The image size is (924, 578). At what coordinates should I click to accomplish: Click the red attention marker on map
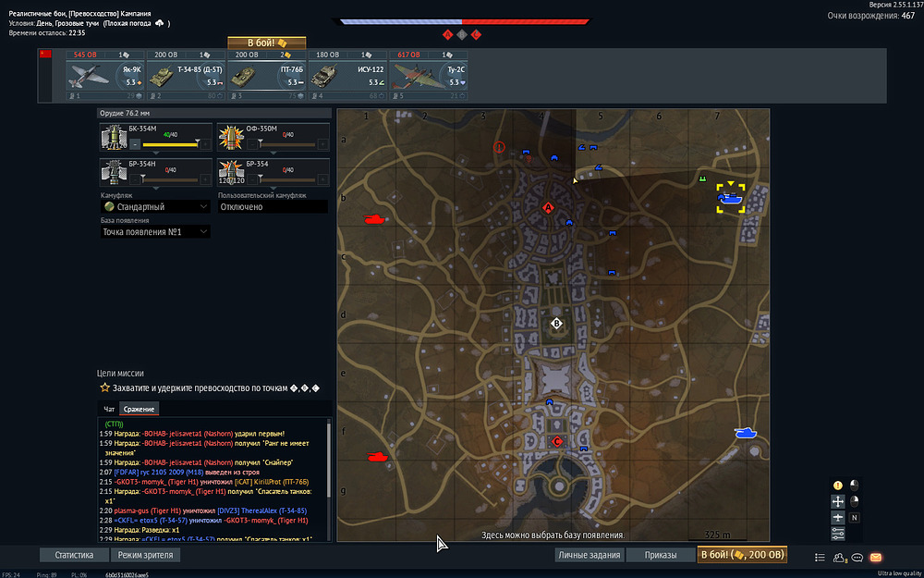point(499,147)
